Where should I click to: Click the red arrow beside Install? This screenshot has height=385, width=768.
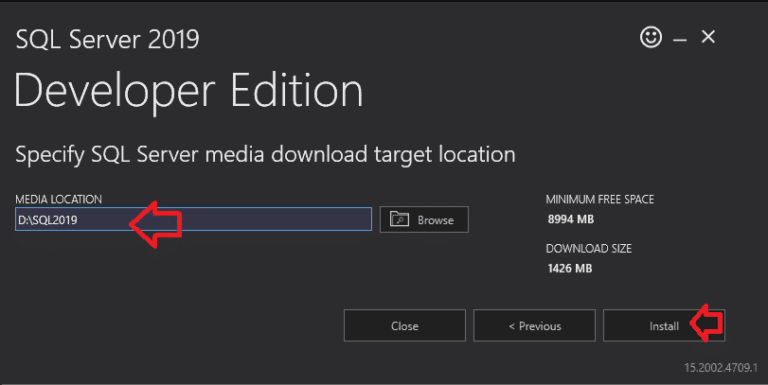707,323
